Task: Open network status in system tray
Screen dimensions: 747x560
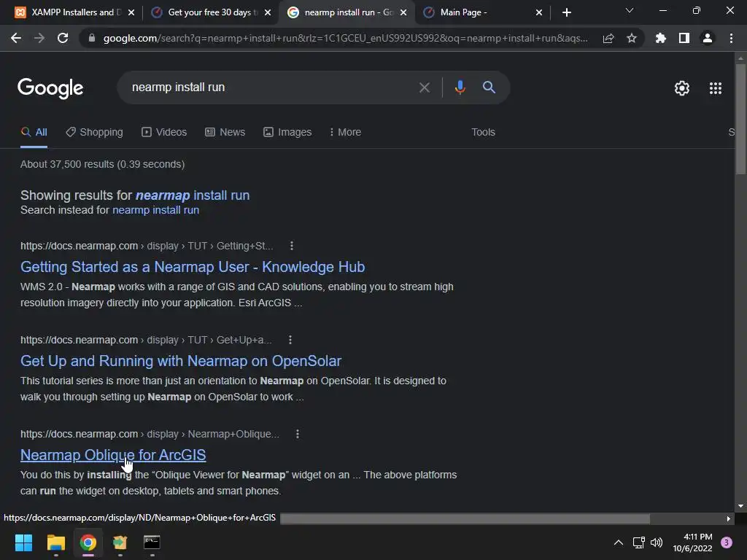Action: point(638,542)
